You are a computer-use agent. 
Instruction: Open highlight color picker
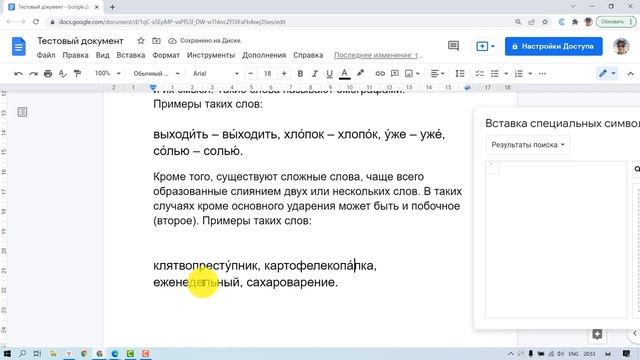tap(360, 73)
